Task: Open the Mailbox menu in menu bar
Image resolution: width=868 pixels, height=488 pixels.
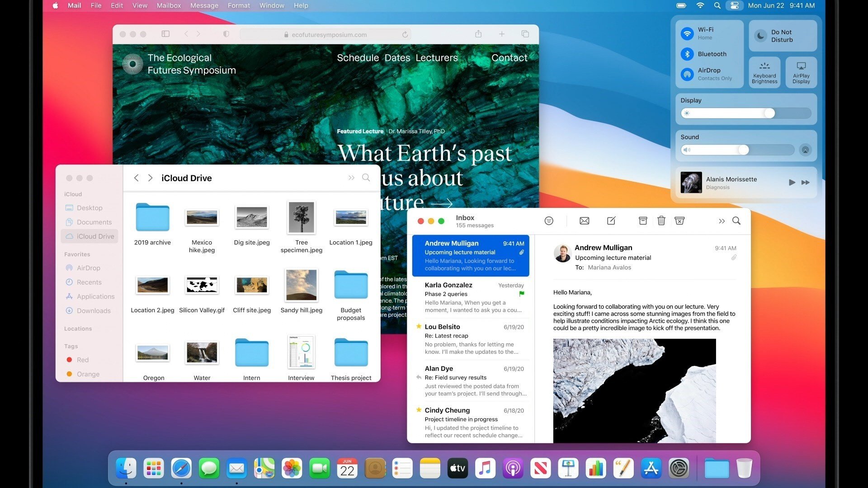Action: pos(168,5)
